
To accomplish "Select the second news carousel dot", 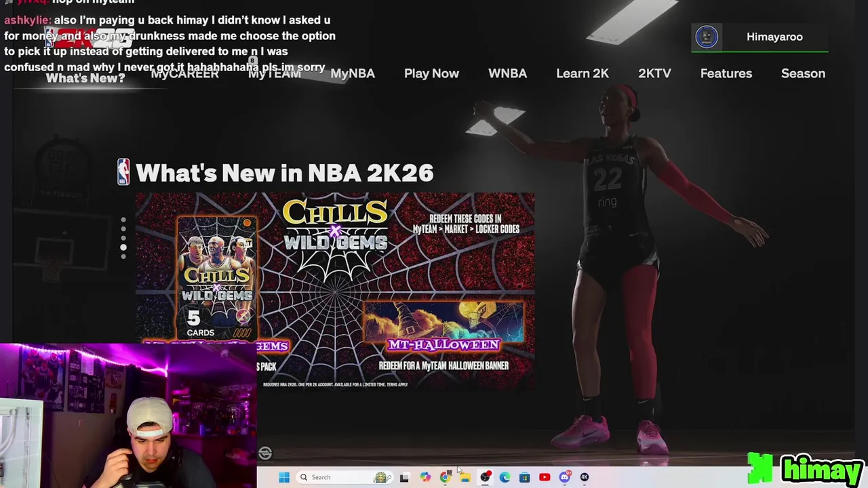I will point(123,229).
